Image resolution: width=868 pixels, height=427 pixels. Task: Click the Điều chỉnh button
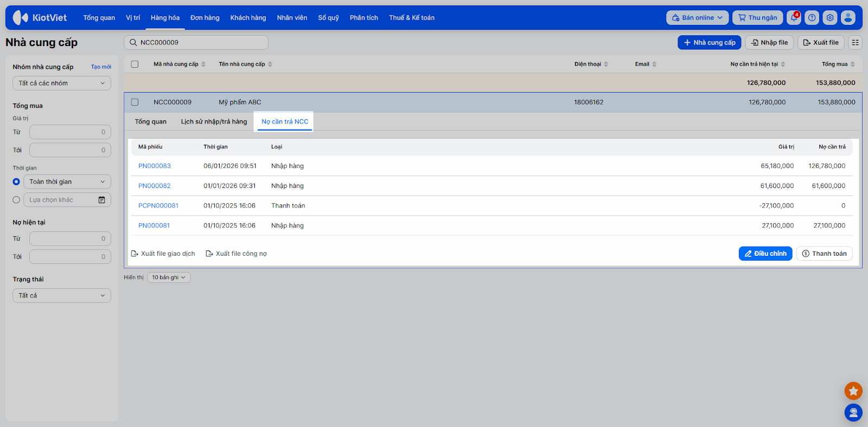click(x=765, y=254)
